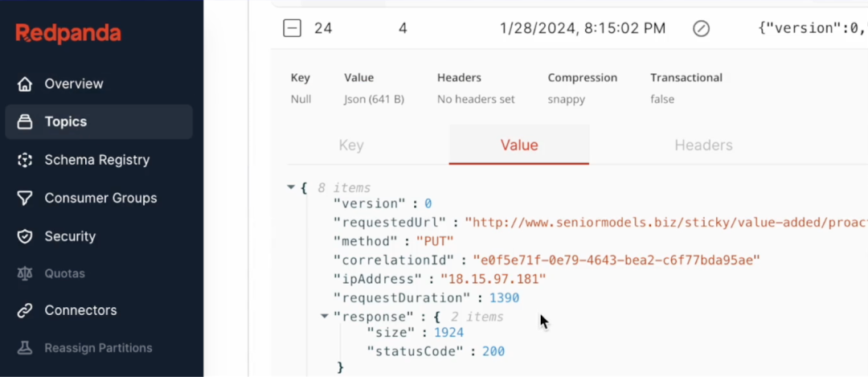Click the correlationId value text
Viewport: 868px width, 377px height.
coord(616,260)
